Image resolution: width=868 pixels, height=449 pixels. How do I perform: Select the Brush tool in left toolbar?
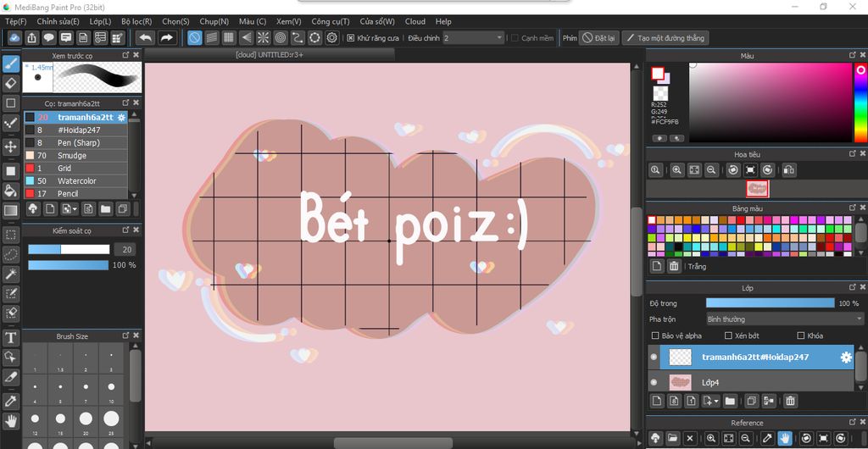tap(10, 64)
